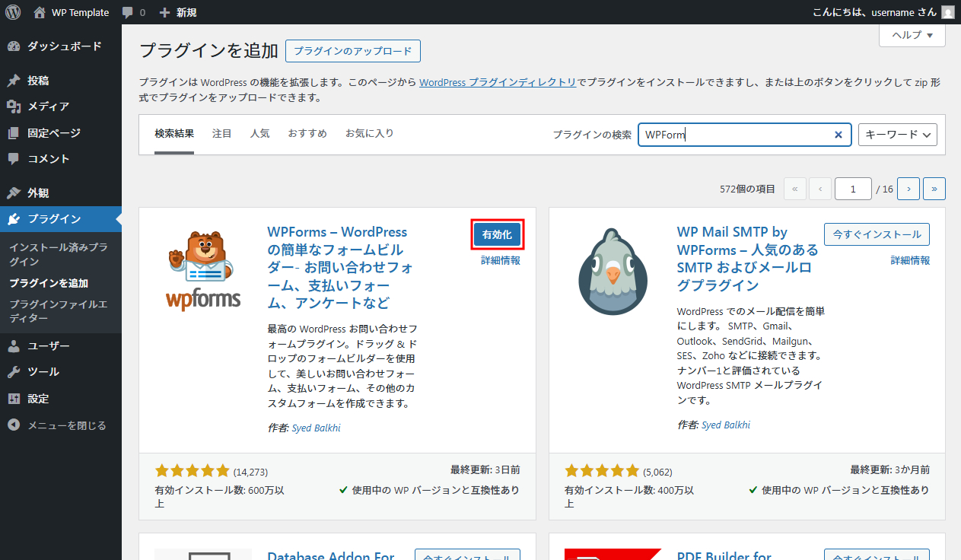
Task: Click the 設定 sliders icon
Action: pos(14,399)
